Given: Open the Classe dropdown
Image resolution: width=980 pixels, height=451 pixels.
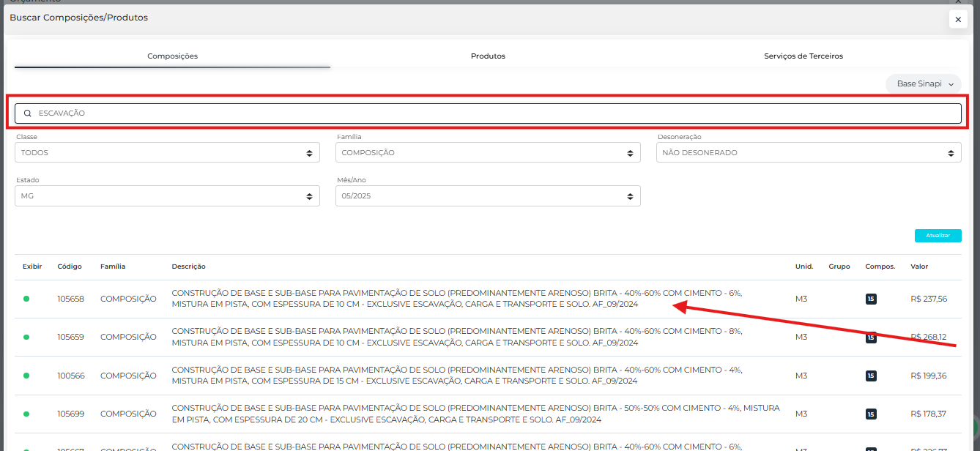Looking at the screenshot, I should (x=167, y=152).
